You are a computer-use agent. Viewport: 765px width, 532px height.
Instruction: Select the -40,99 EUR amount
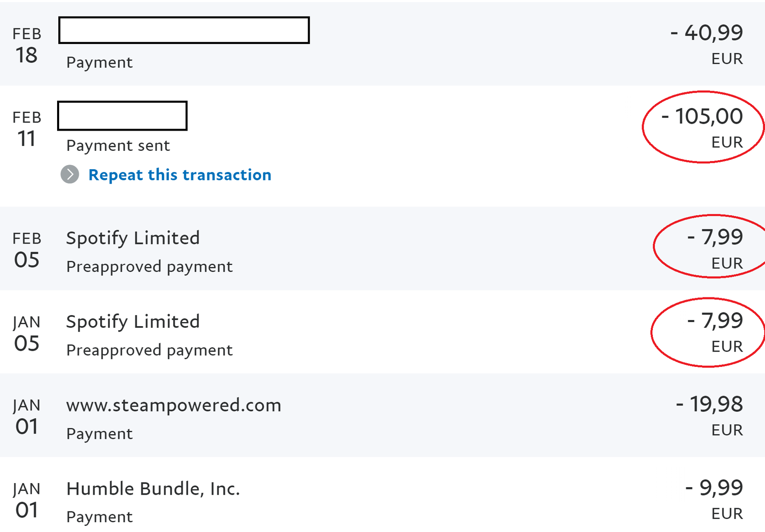[706, 32]
